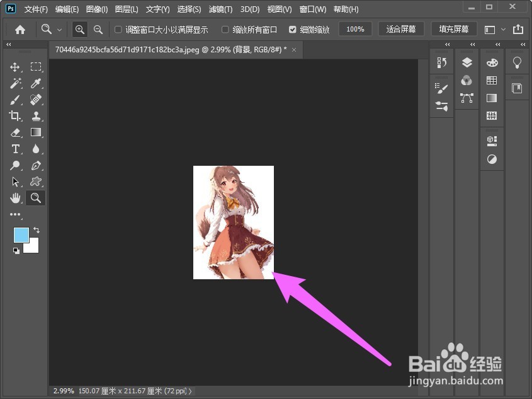Open workspace switcher dropdown arrow
The width and height of the screenshot is (532, 399).
click(x=504, y=30)
